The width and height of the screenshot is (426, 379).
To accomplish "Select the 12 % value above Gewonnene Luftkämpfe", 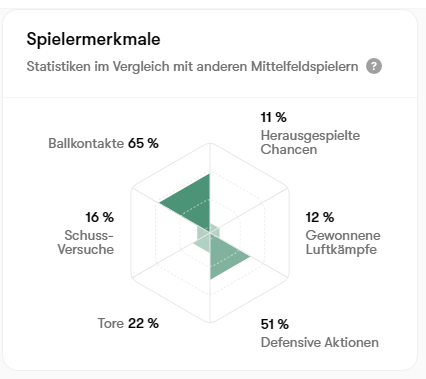I will pyautogui.click(x=320, y=217).
